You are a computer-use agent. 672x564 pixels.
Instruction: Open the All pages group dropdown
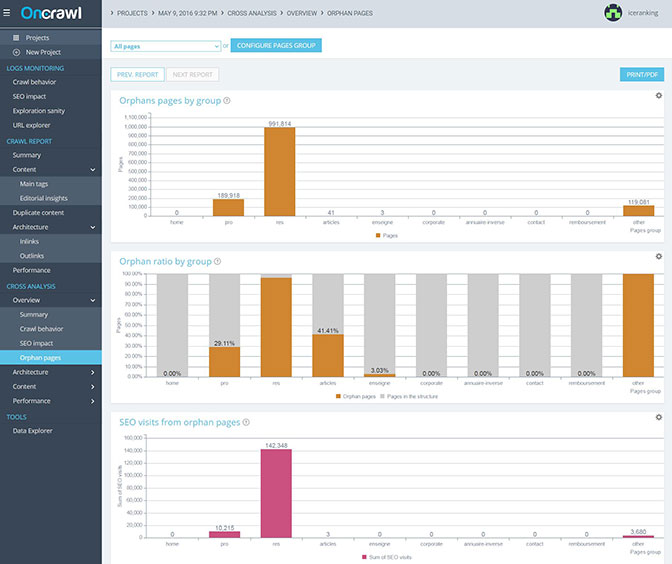coord(166,46)
